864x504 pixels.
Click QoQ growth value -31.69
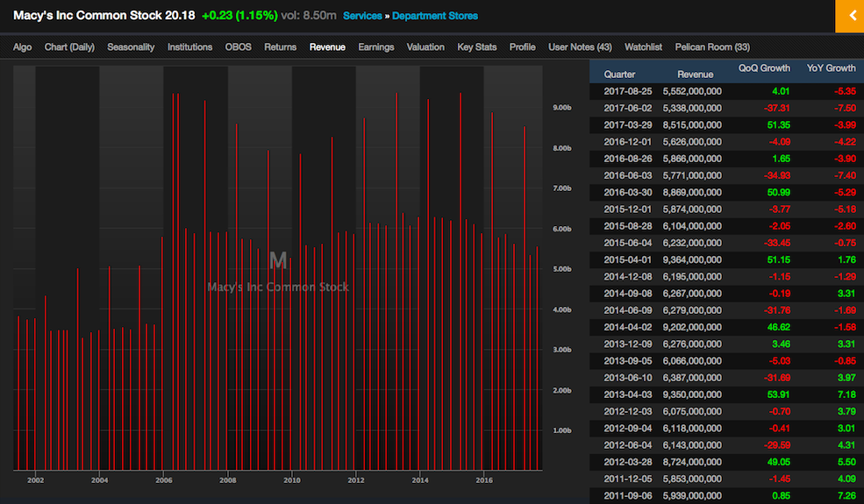(x=777, y=378)
